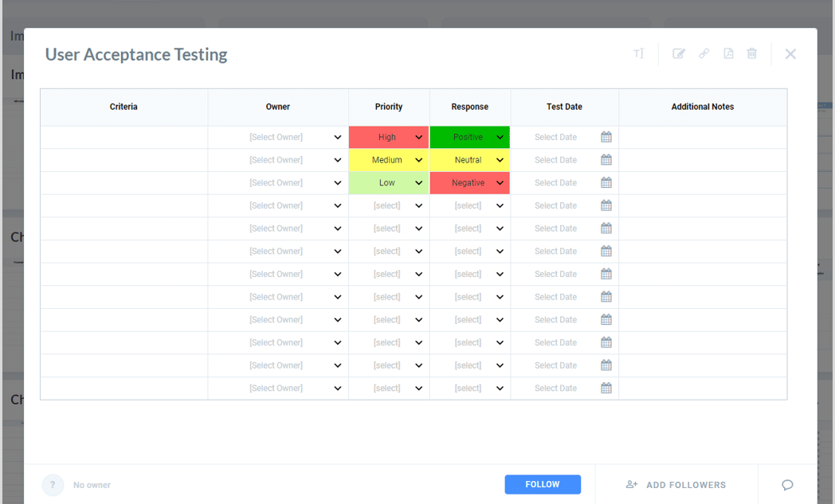Open the edit icon in the toolbar

click(679, 53)
